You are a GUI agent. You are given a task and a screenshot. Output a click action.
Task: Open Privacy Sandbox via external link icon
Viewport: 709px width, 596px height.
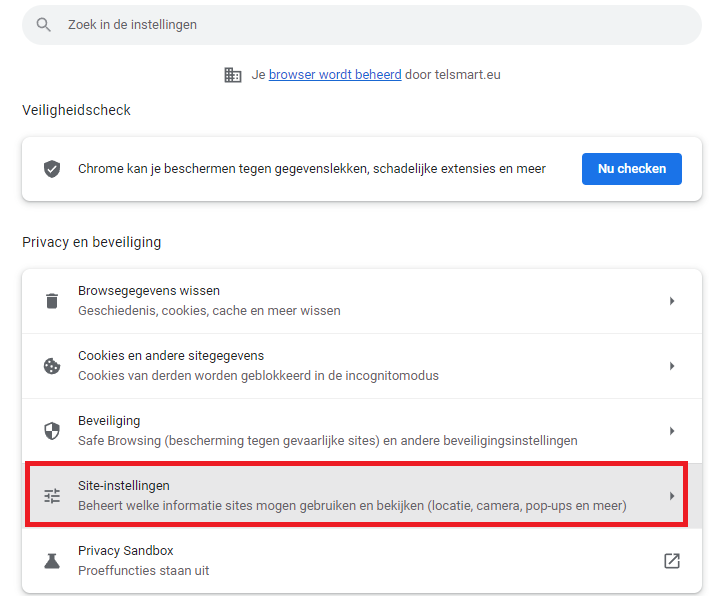tap(672, 561)
